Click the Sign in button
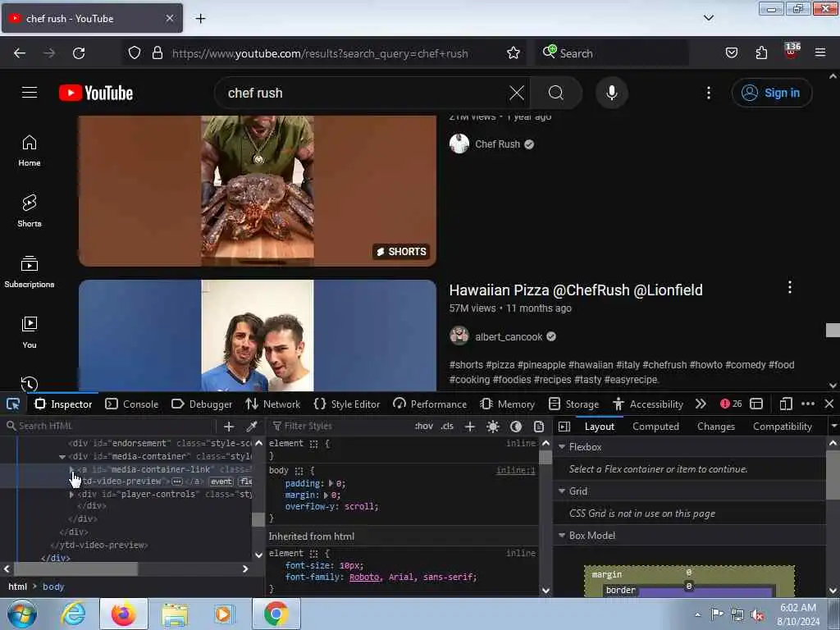Screen dimensions: 840x630 coord(771,93)
